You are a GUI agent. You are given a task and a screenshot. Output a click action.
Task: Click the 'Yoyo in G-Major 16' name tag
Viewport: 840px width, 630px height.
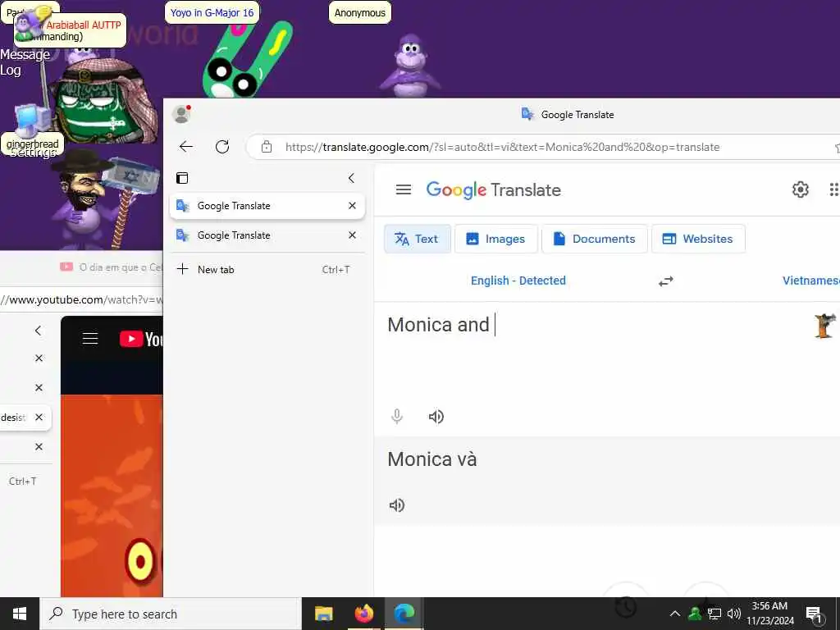click(x=212, y=13)
